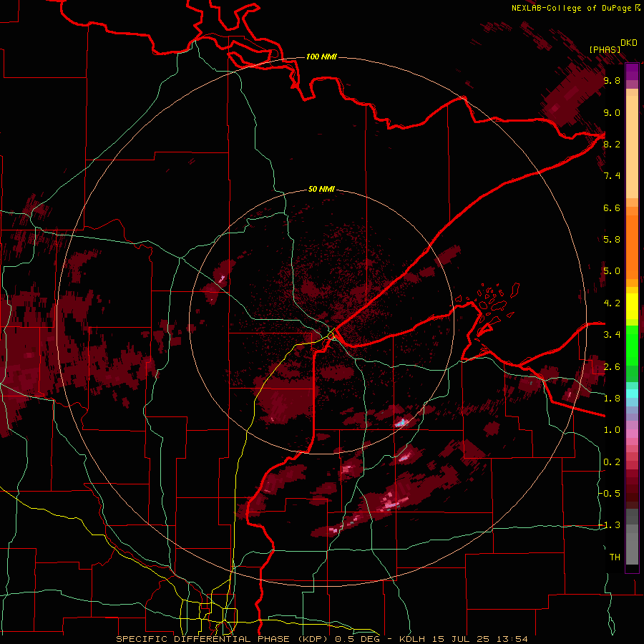The image size is (644, 644).
Task: Click the yellow segment of color bar
Action: tap(632, 306)
